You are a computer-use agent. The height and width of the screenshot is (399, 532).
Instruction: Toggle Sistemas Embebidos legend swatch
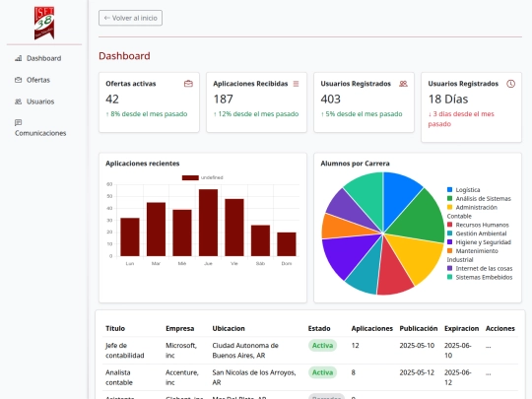[x=450, y=277]
